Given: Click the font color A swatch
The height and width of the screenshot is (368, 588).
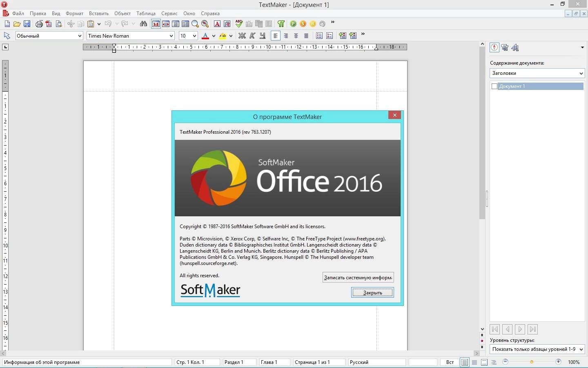Looking at the screenshot, I should [x=205, y=36].
